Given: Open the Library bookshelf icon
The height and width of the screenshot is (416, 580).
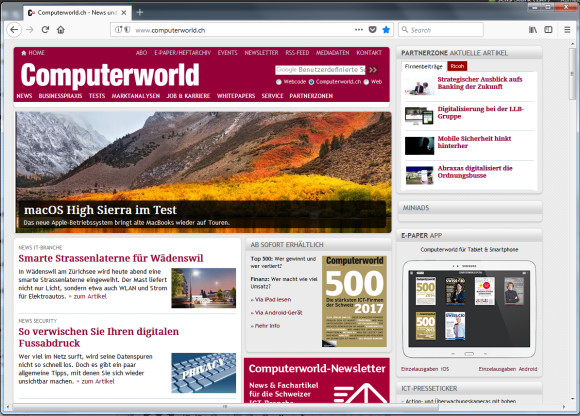Looking at the screenshot, I should 533,30.
